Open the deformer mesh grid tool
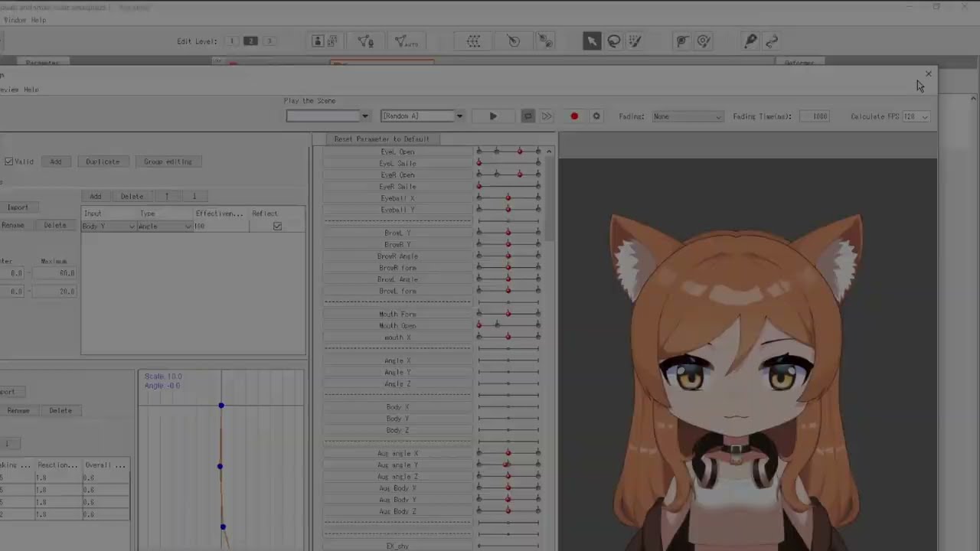 474,41
